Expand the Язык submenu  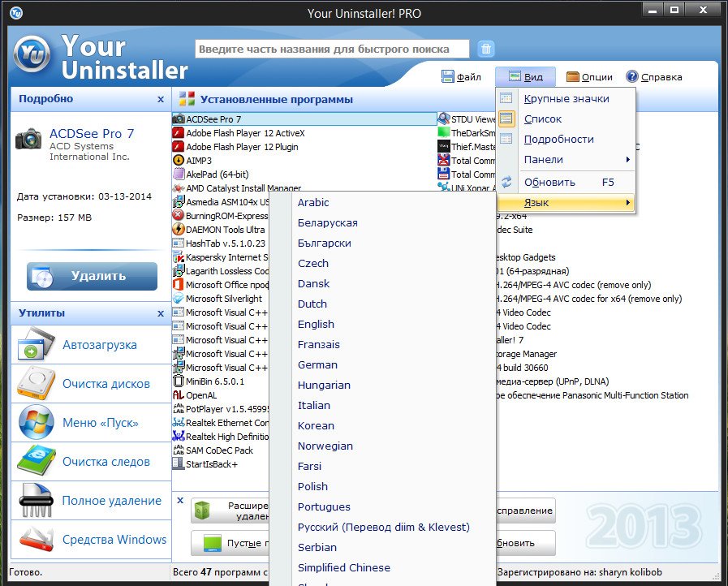coord(566,202)
